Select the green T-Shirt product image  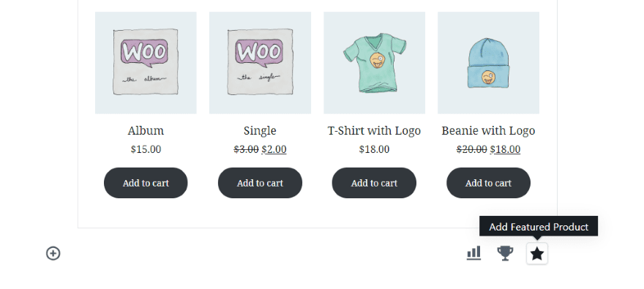374,62
